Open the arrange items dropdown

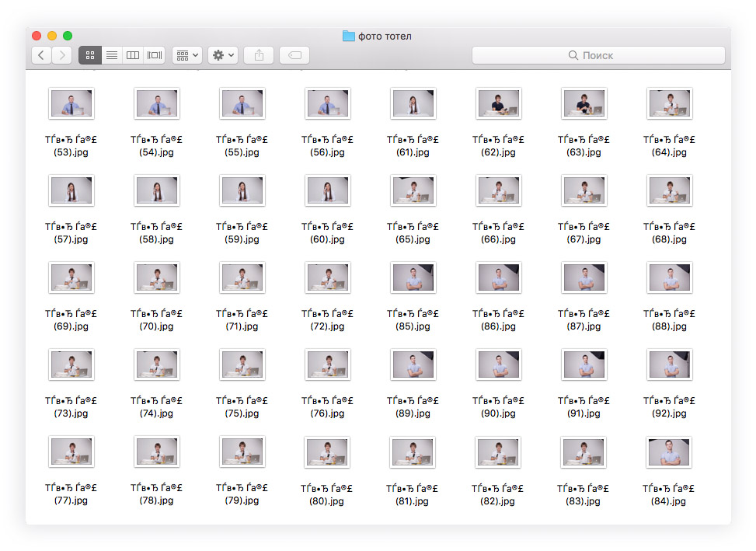(187, 55)
